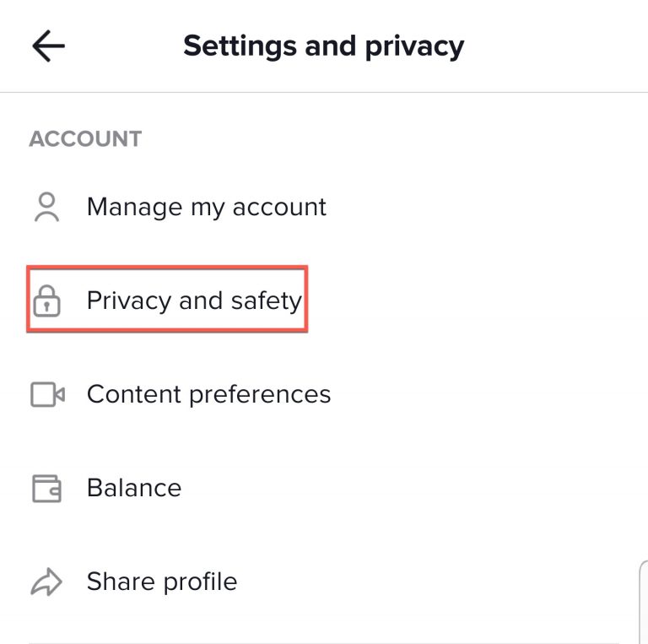The height and width of the screenshot is (644, 648).
Task: Click the video camera icon for Content preferences
Action: pyautogui.click(x=47, y=394)
